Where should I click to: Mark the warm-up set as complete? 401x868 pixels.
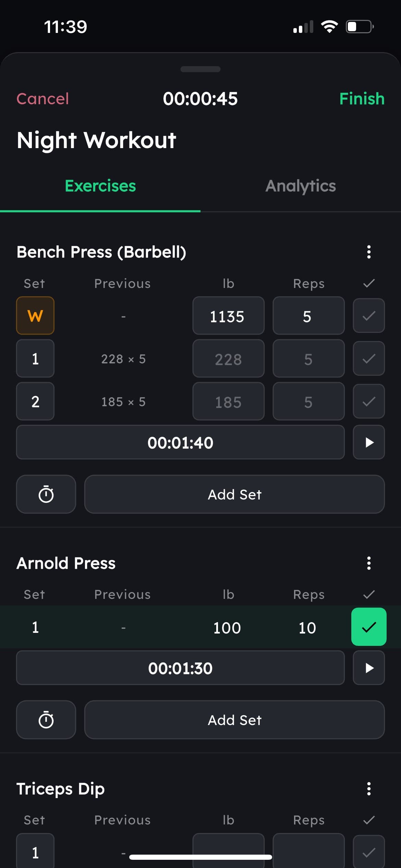(x=369, y=316)
